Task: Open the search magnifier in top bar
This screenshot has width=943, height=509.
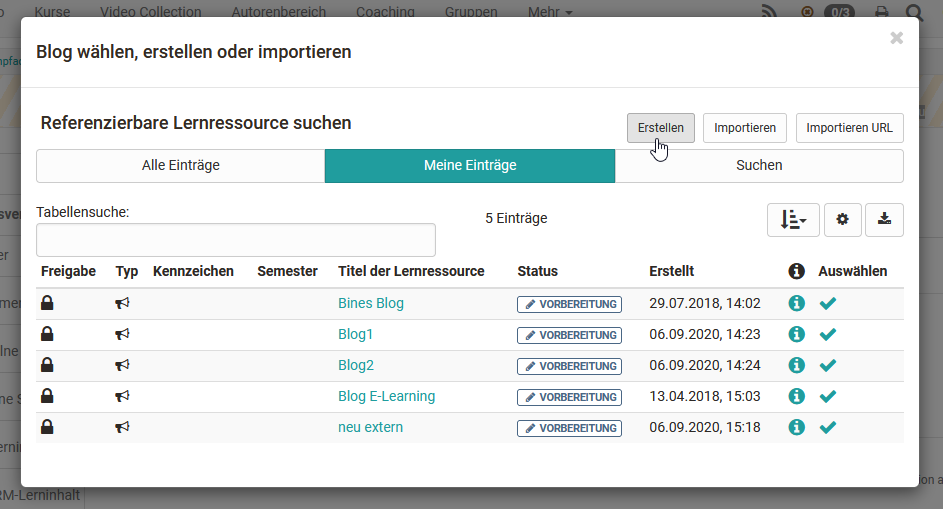Action: pos(914,12)
